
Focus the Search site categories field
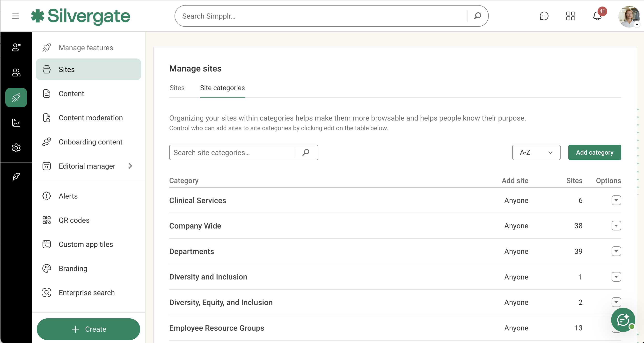232,152
